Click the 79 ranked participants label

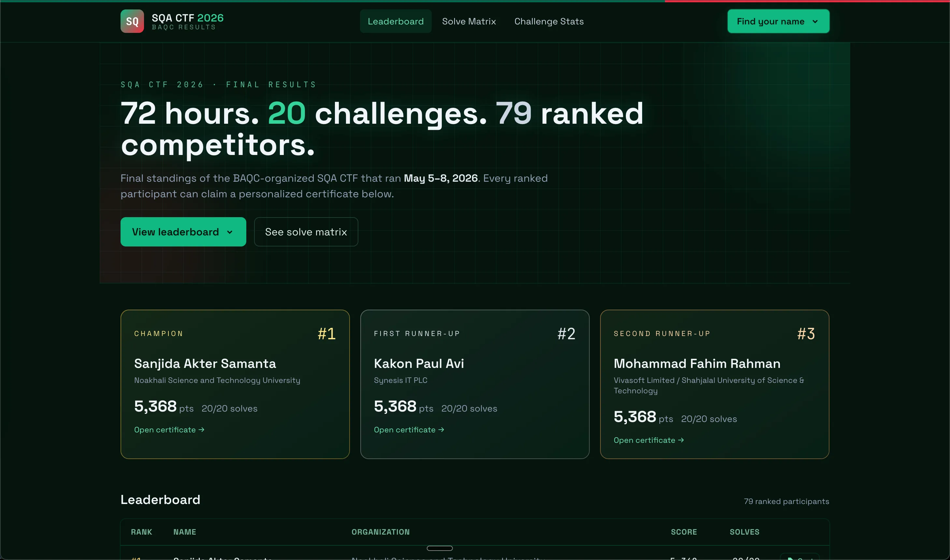pos(786,501)
